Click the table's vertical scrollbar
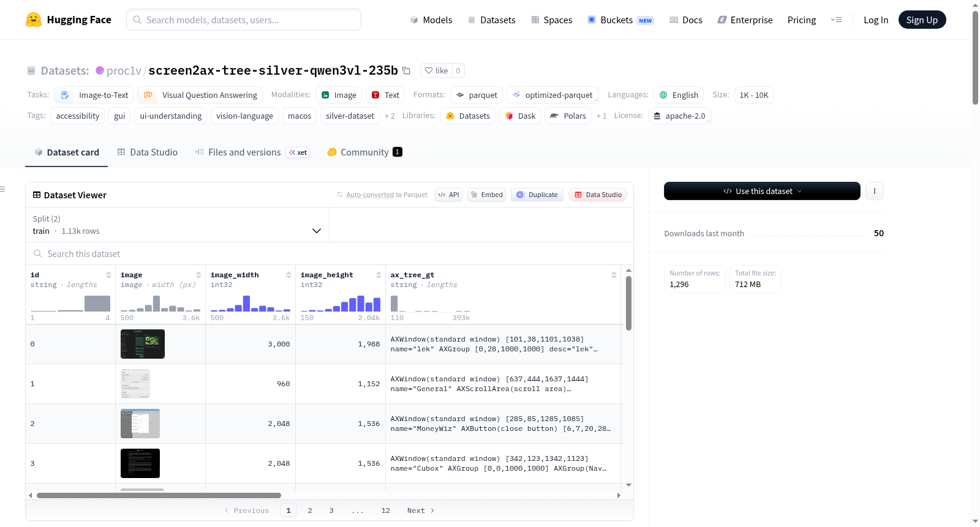The height and width of the screenshot is (527, 980). coord(628,303)
